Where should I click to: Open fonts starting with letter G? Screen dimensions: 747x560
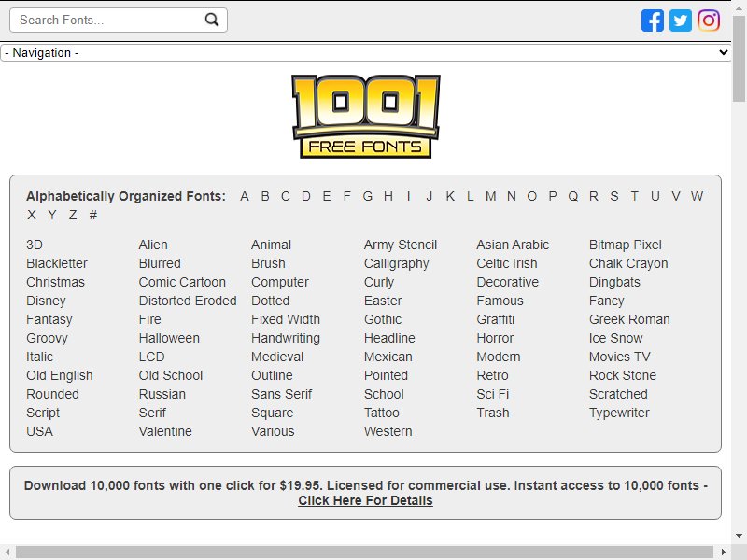[x=367, y=196]
